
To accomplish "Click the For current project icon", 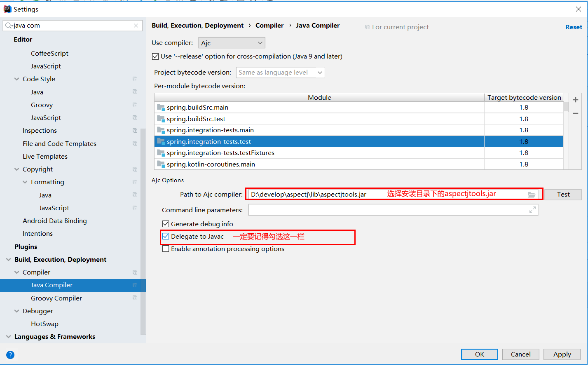I will 368,27.
